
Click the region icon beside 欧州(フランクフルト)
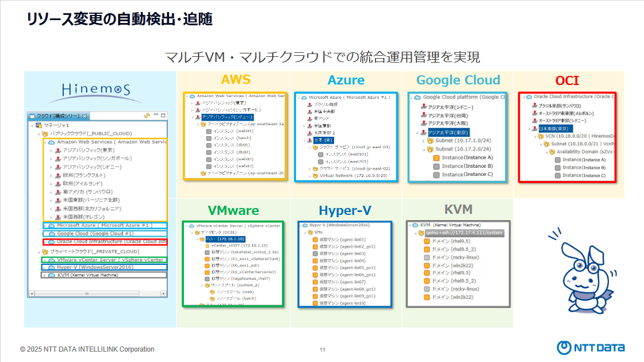click(x=57, y=175)
